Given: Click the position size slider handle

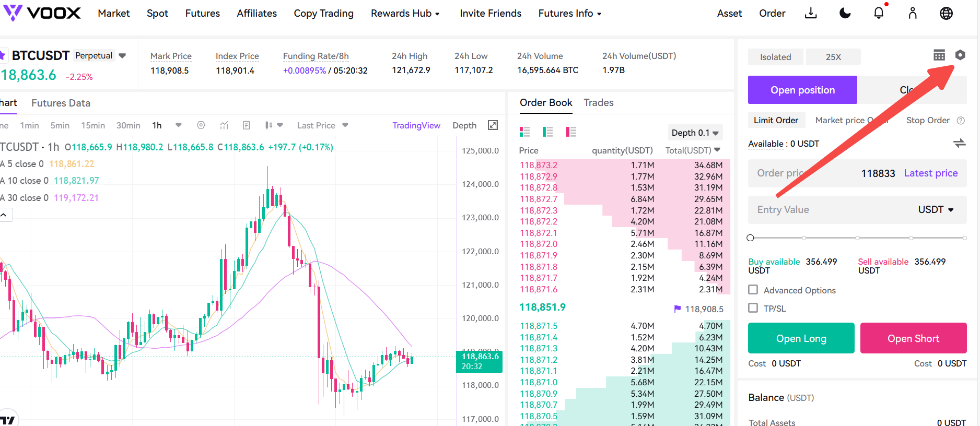Looking at the screenshot, I should (x=751, y=238).
